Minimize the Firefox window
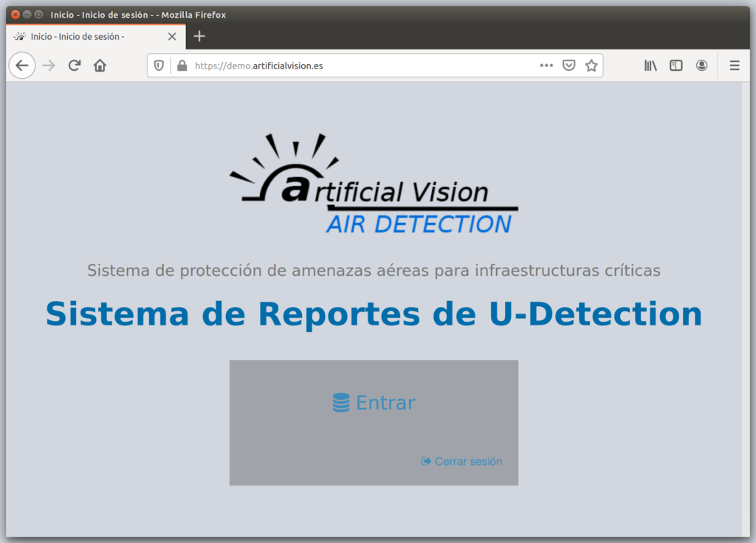 point(27,15)
